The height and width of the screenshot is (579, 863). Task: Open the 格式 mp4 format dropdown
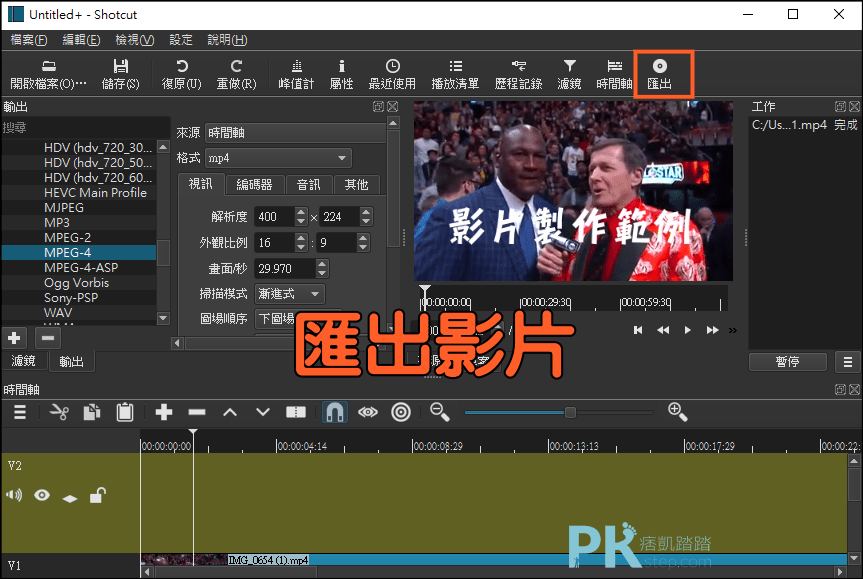(x=278, y=158)
